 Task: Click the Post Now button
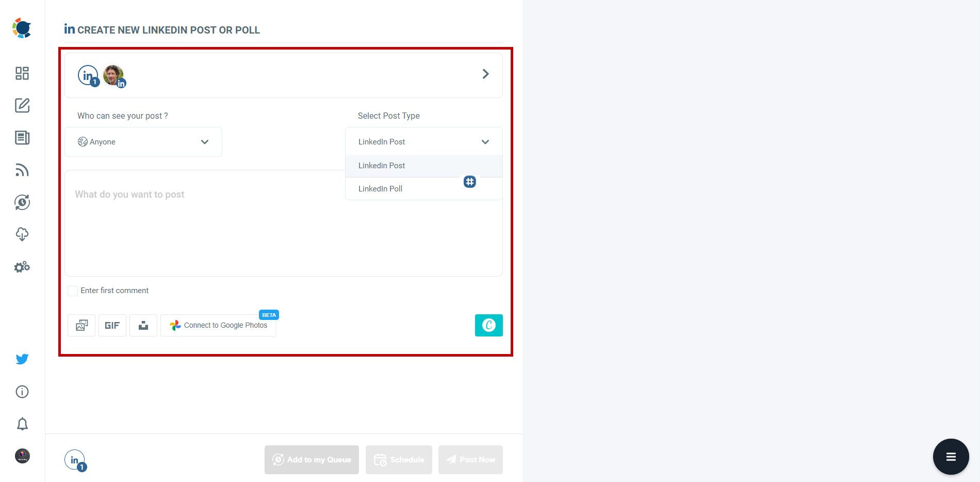[470, 459]
